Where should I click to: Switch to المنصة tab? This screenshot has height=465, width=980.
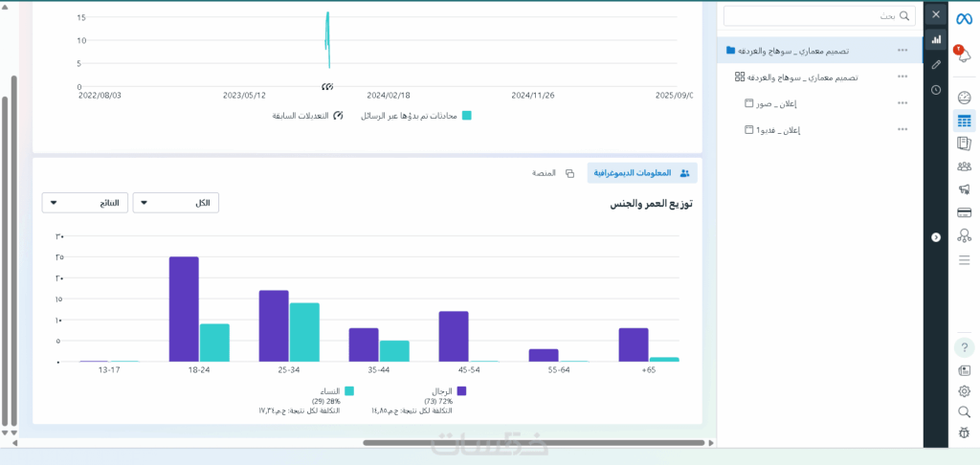tap(553, 172)
